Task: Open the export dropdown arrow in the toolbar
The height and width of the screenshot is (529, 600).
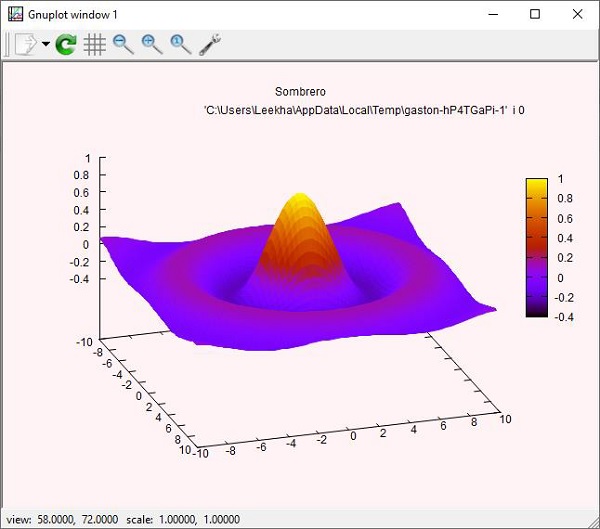Action: coord(46,45)
